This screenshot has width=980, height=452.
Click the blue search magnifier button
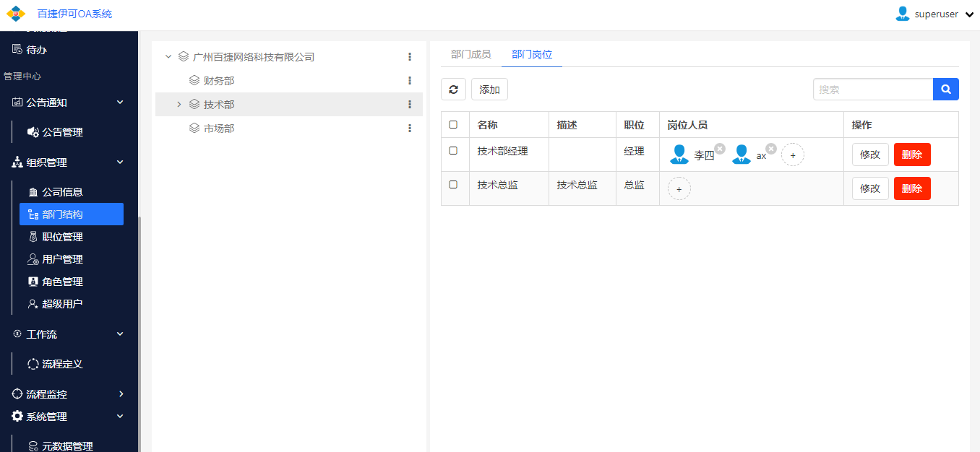pyautogui.click(x=946, y=90)
